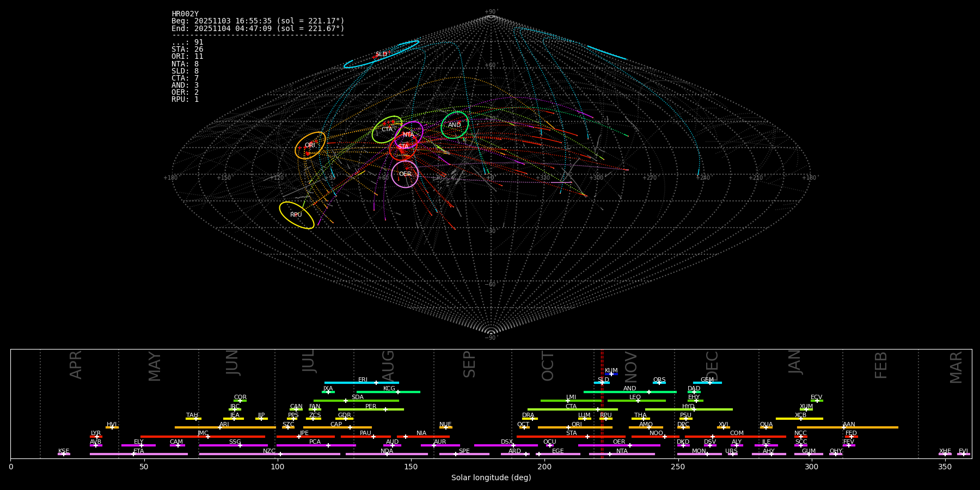The image size is (980, 490).
Task: Click the station code HR002Y text
Action: coord(185,14)
